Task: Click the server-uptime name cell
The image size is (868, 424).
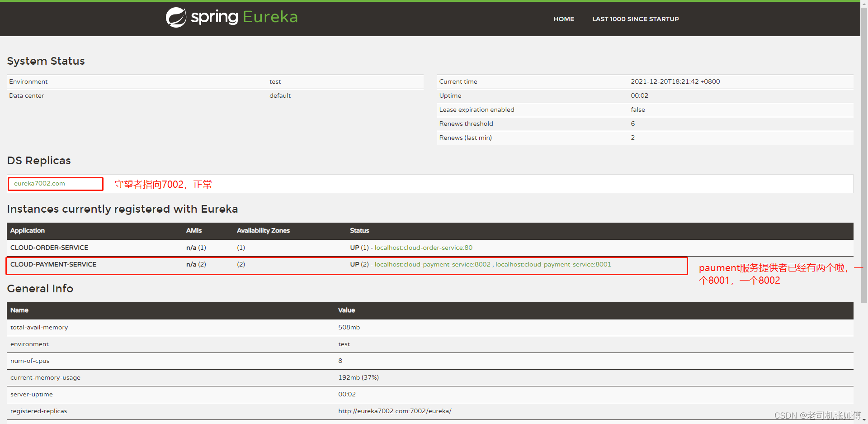Action: coord(32,394)
